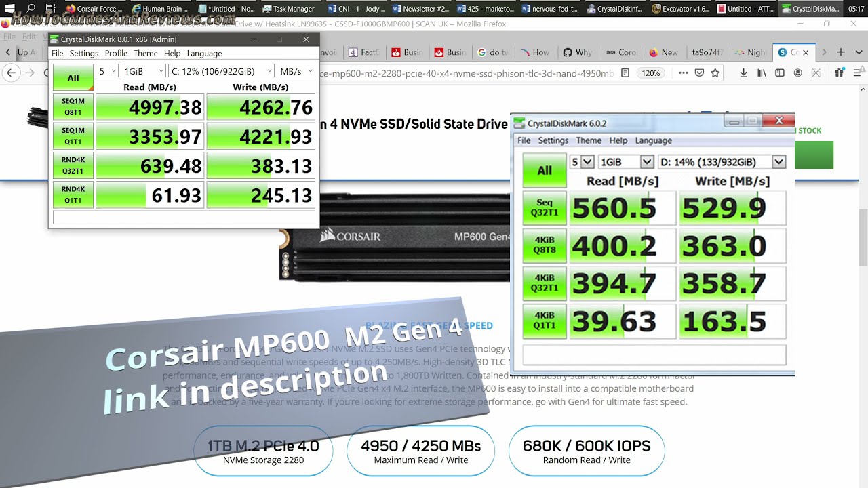The height and width of the screenshot is (488, 868).
Task: Open the Firefox account avatar icon
Action: (798, 73)
